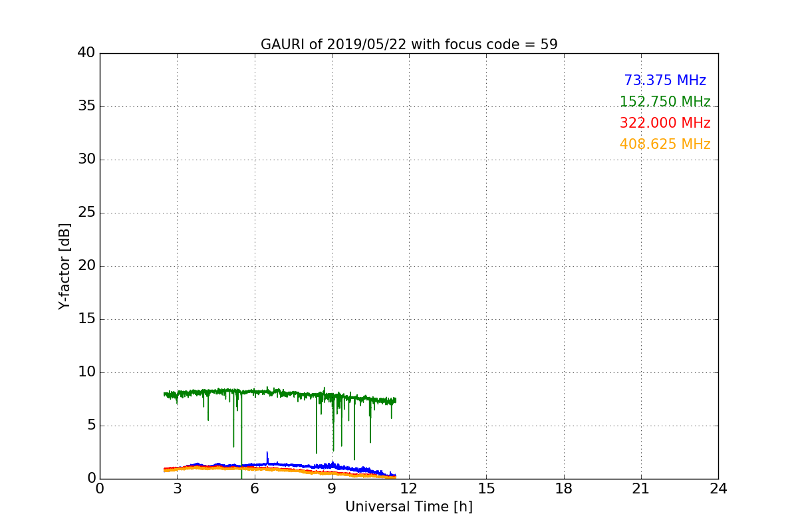The height and width of the screenshot is (532, 798).
Task: Click the blue spike near 6.5 hours
Action: 267,458
